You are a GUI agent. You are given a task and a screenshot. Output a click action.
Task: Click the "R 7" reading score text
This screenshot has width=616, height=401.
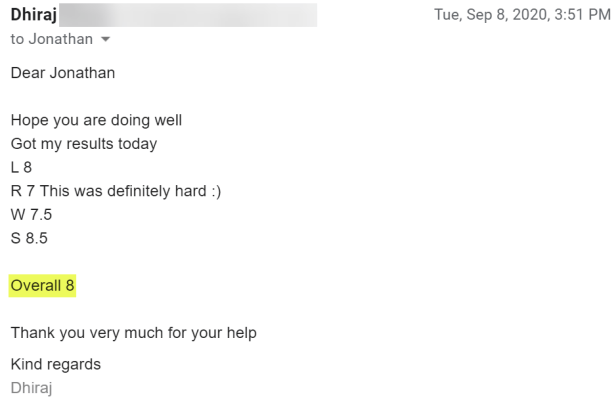[21, 191]
